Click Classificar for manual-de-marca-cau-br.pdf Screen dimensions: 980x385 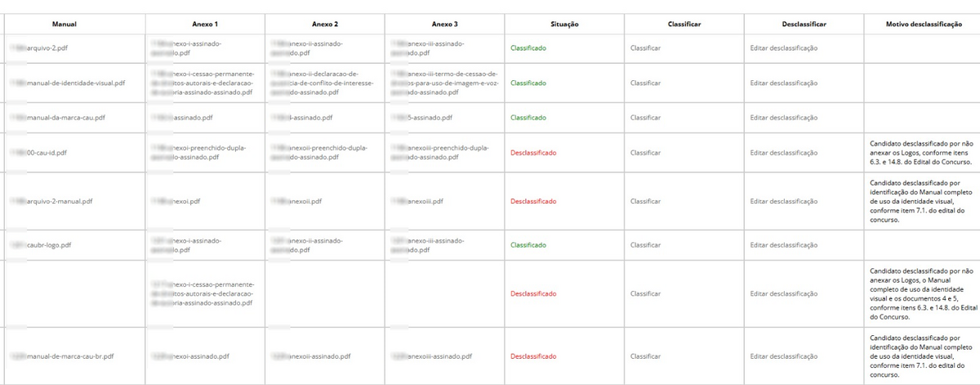(x=645, y=356)
